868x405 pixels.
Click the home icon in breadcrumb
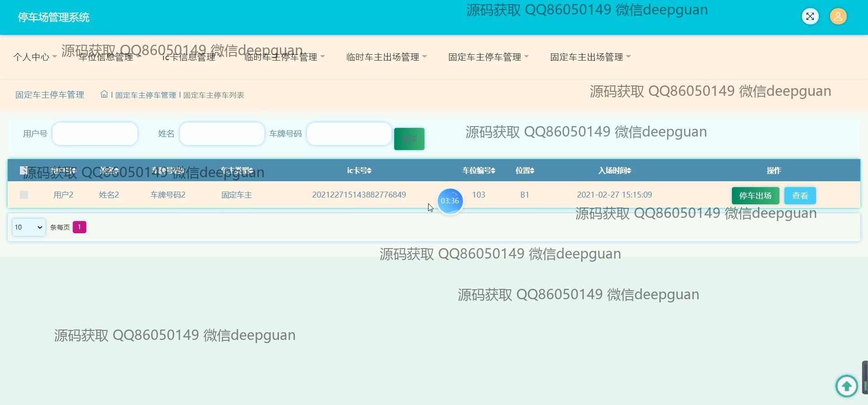point(104,94)
